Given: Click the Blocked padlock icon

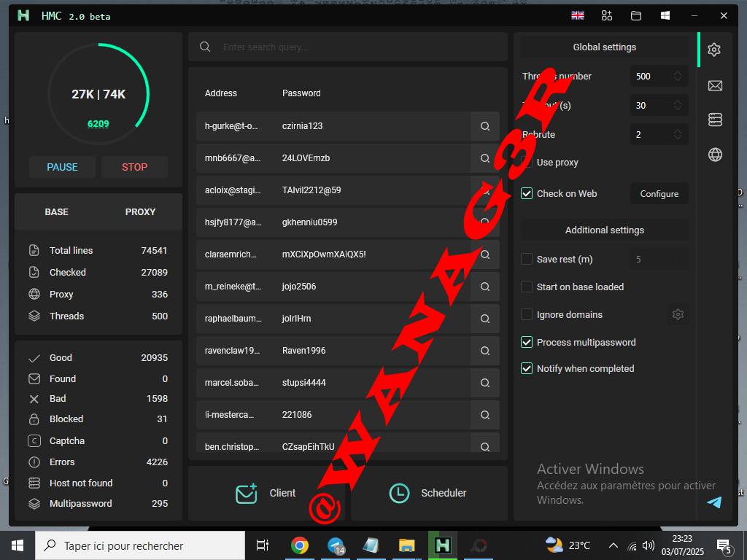Looking at the screenshot, I should click(x=34, y=419).
